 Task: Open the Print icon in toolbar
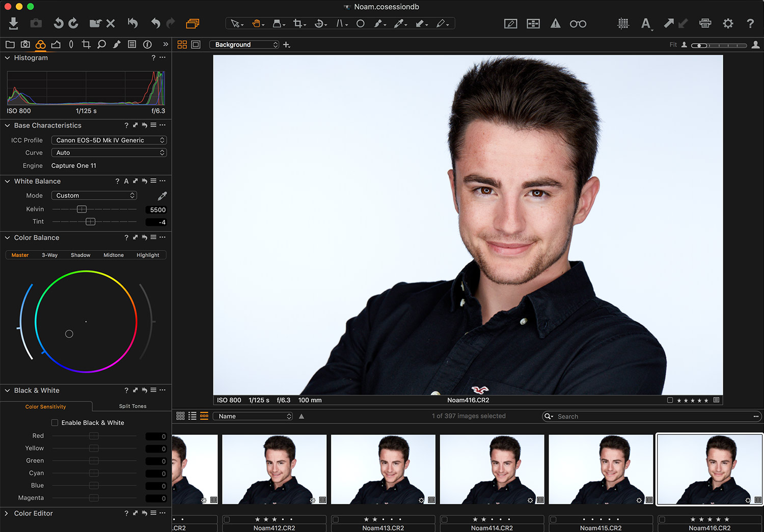click(705, 23)
